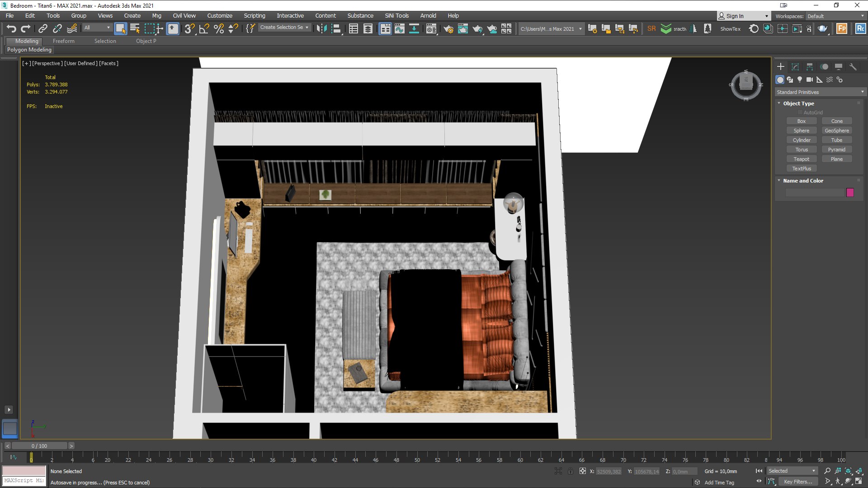Click the Zoom magnifier viewport control
The height and width of the screenshot is (488, 868).
(827, 471)
